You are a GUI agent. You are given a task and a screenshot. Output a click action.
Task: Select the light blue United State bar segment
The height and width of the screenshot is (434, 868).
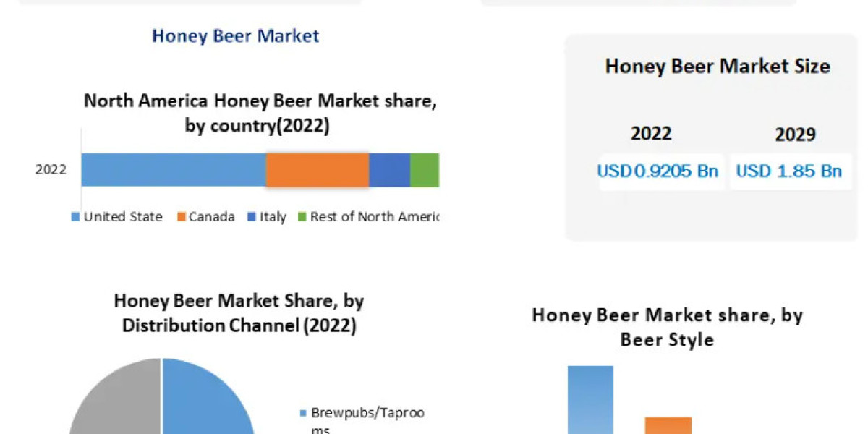(174, 171)
